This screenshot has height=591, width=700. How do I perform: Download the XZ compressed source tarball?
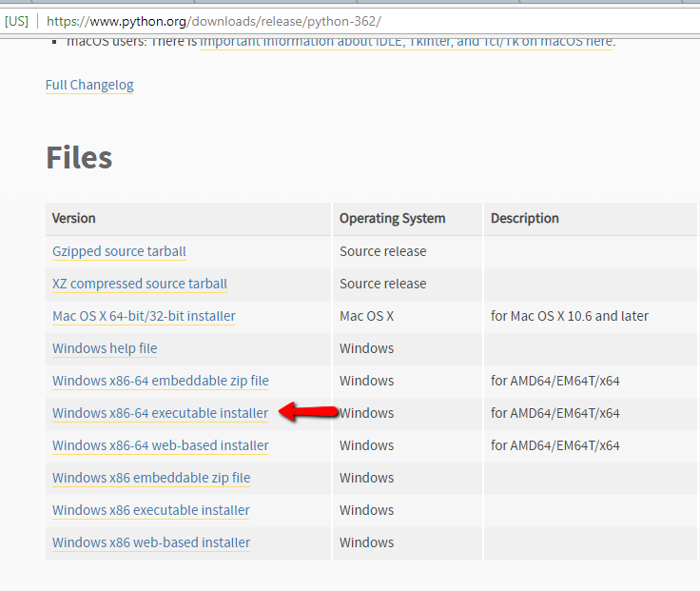pyautogui.click(x=140, y=284)
